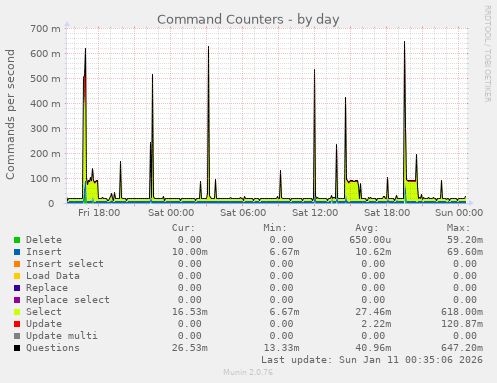
Task: Click Update average value 2.22m
Action: coord(376,324)
